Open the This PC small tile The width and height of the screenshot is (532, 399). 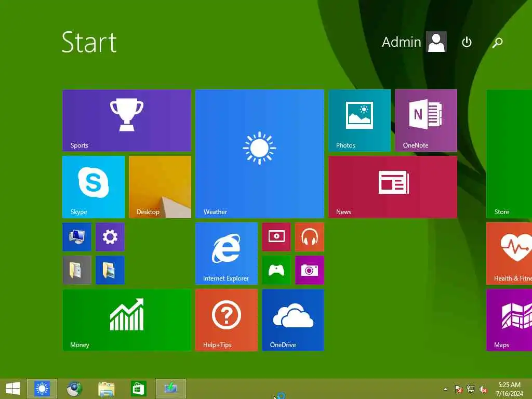[77, 237]
